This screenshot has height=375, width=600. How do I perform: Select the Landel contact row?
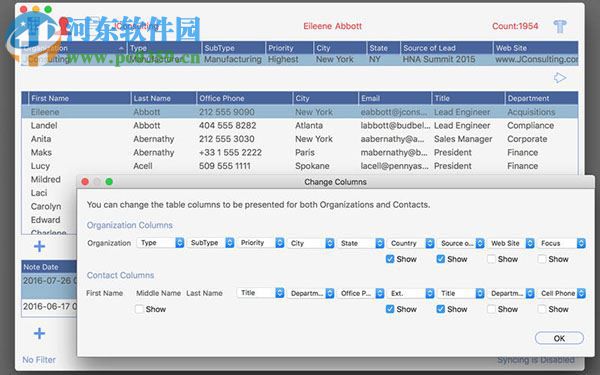300,126
